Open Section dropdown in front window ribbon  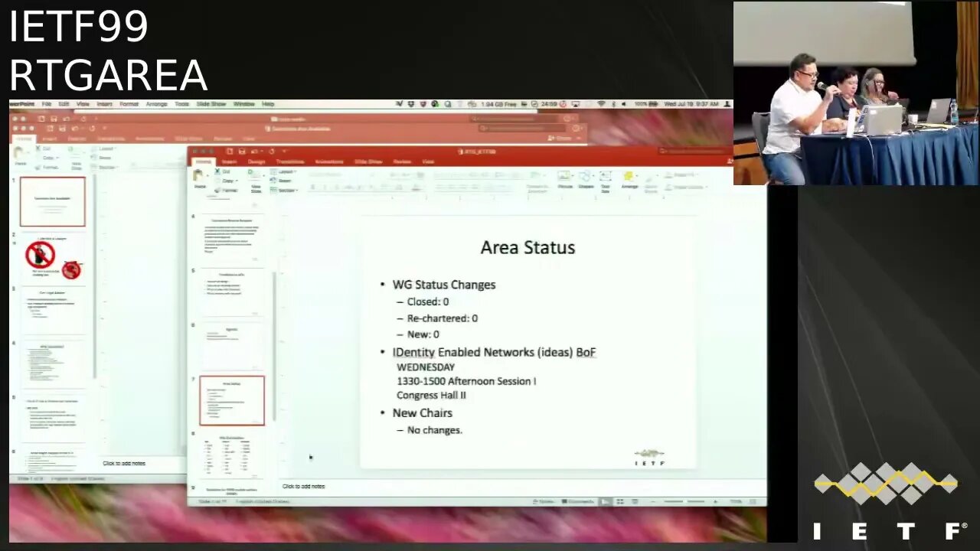(285, 189)
